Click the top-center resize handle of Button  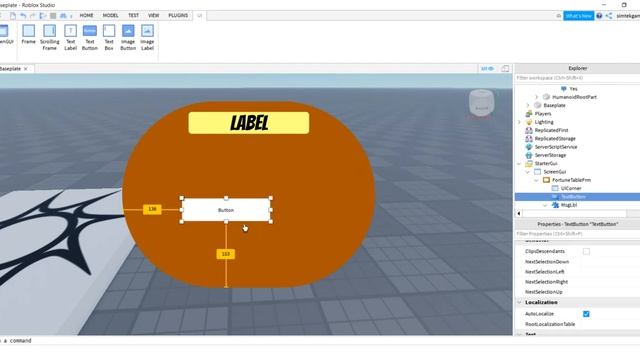click(x=226, y=198)
